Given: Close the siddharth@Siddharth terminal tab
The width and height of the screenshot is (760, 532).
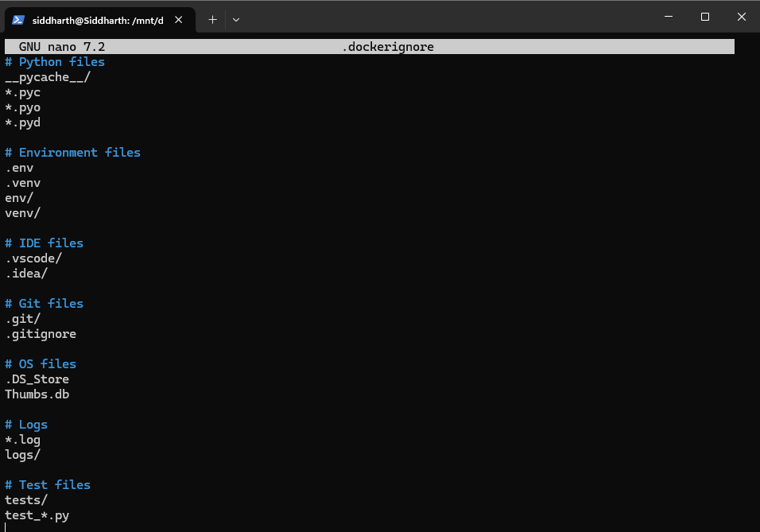Looking at the screenshot, I should pyautogui.click(x=181, y=19).
